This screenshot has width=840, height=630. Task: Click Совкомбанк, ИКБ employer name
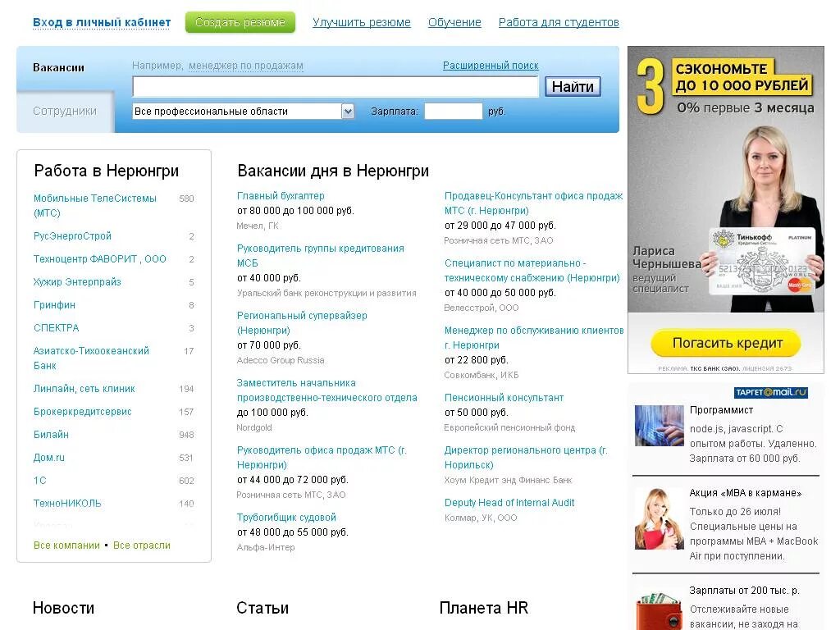pyautogui.click(x=481, y=376)
